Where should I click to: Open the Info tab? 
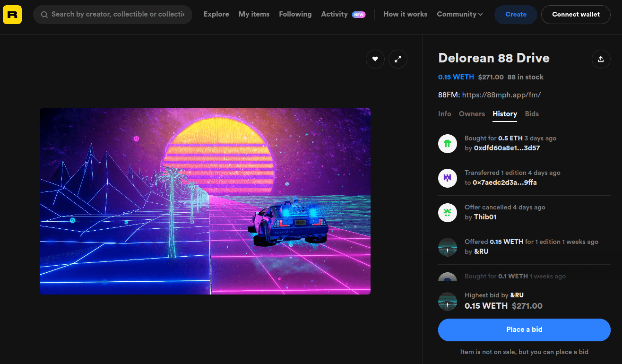444,114
